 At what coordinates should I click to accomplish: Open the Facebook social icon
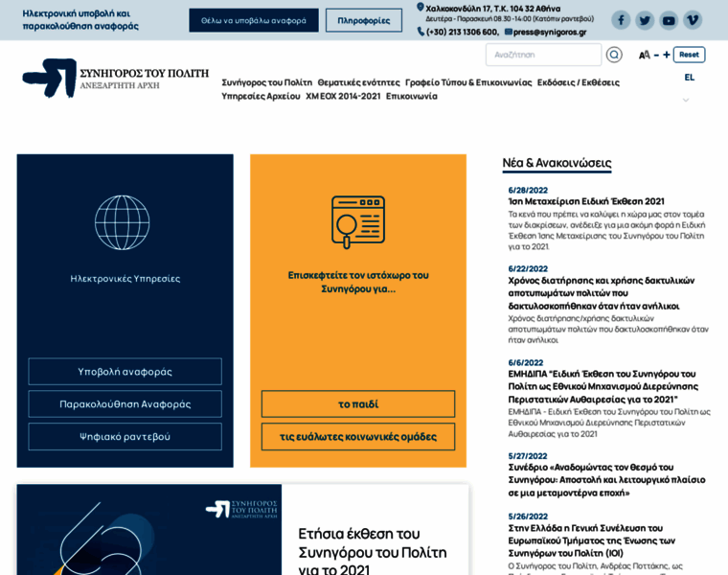coord(621,20)
